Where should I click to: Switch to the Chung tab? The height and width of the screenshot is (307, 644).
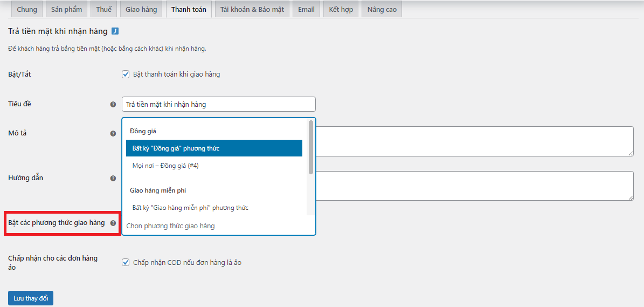click(27, 9)
